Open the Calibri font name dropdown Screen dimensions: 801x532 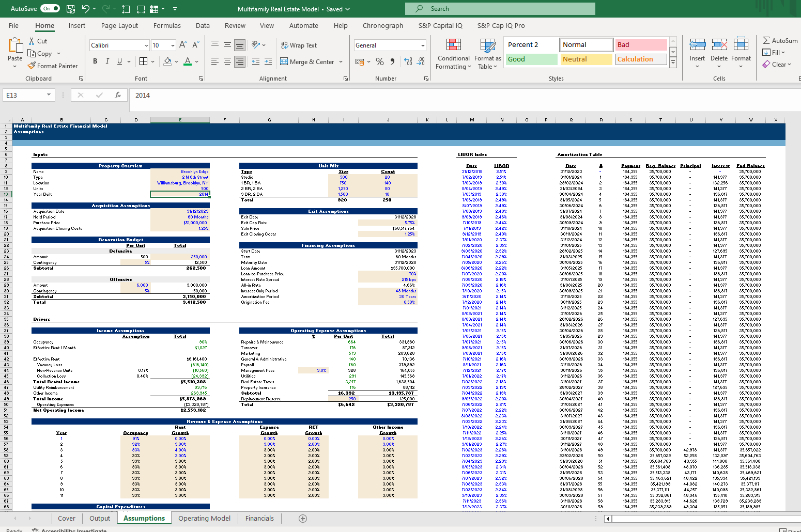point(146,45)
